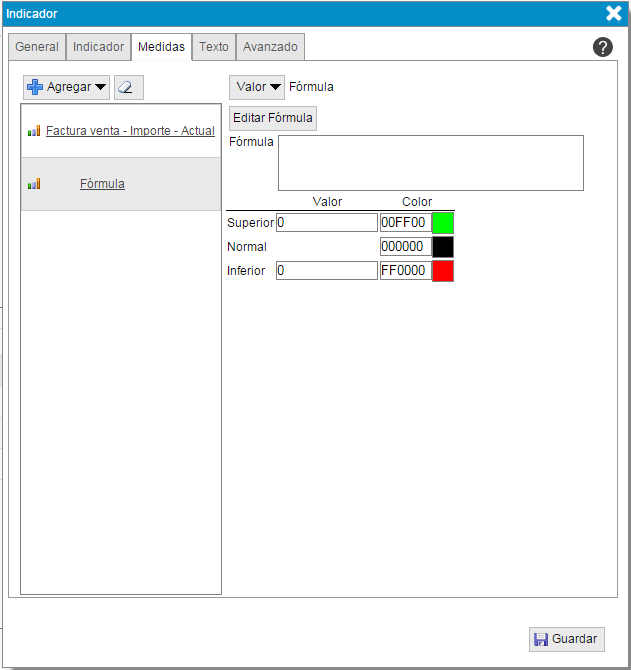631x670 pixels.
Task: Close the Indicador dialog window
Action: pyautogui.click(x=613, y=13)
